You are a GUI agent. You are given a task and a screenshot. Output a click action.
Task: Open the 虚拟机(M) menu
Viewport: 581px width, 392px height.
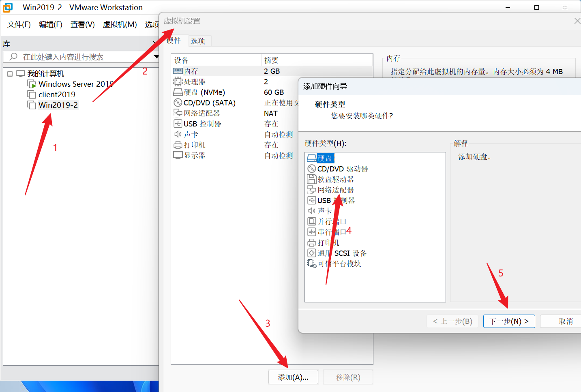(x=120, y=24)
